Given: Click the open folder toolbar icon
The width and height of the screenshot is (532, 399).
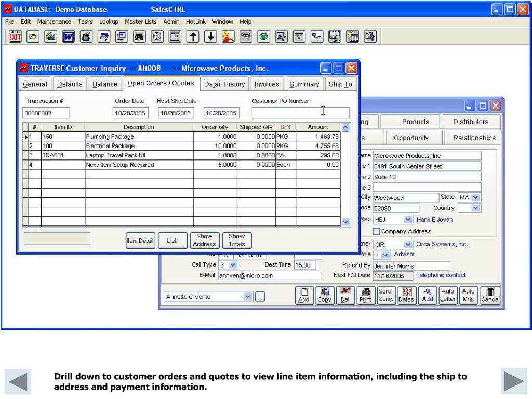Looking at the screenshot, I should [x=33, y=36].
